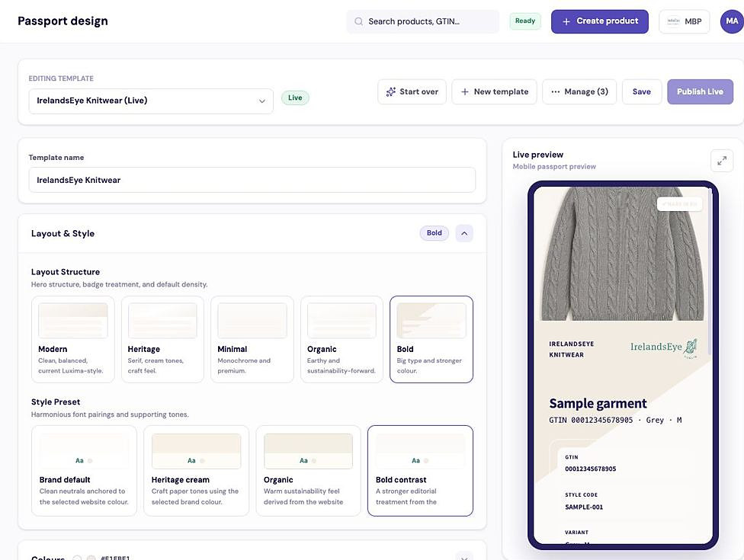Select the Minimal layout structure card
The width and height of the screenshot is (744, 560).
point(252,339)
